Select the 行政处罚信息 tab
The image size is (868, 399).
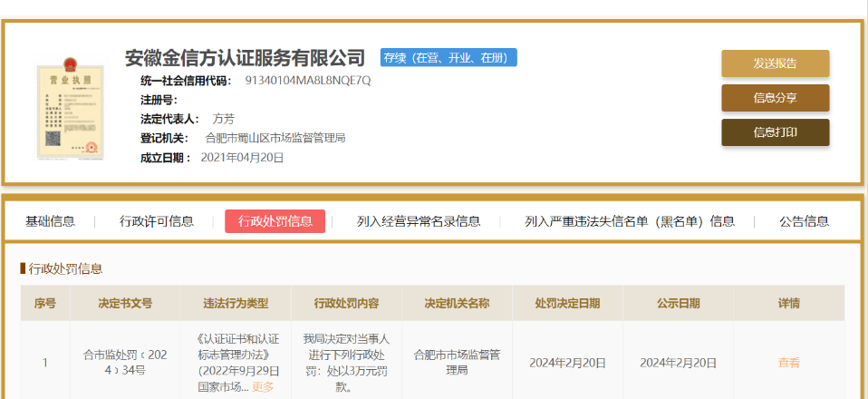click(x=275, y=221)
